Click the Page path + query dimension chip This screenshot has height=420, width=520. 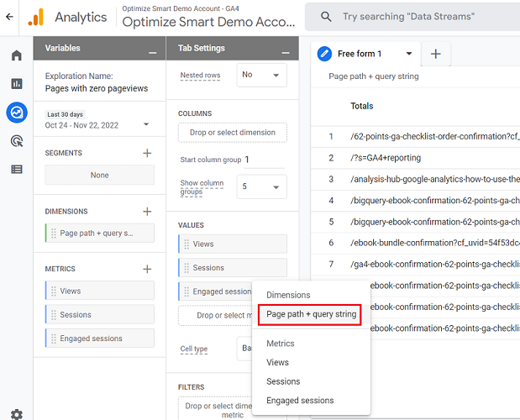99,234
